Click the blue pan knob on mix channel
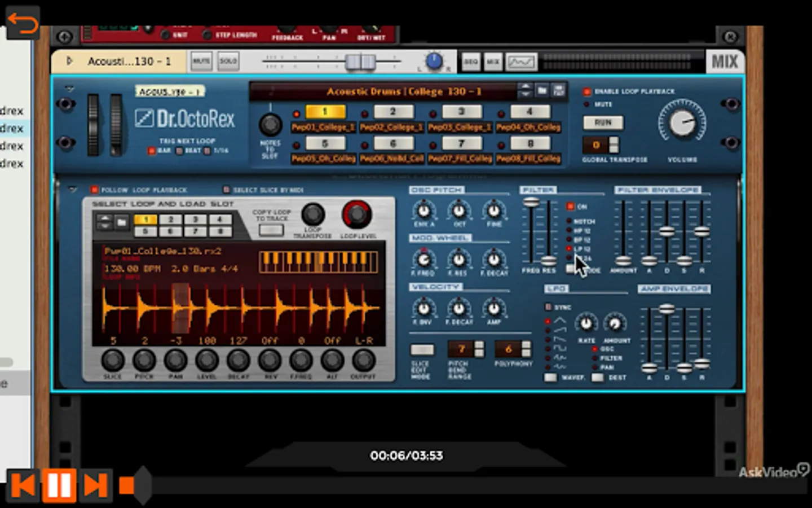812x508 pixels. click(x=434, y=61)
